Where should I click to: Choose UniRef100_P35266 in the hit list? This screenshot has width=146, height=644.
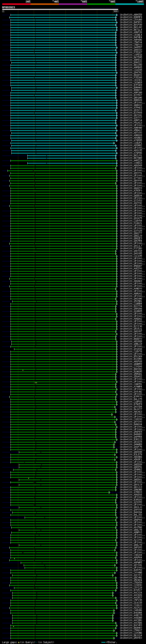click(131, 77)
